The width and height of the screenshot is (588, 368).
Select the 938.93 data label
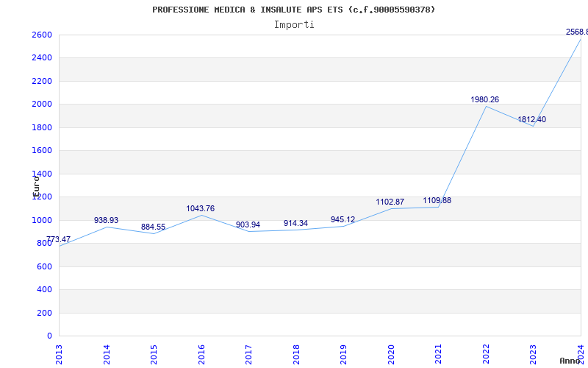tap(106, 220)
